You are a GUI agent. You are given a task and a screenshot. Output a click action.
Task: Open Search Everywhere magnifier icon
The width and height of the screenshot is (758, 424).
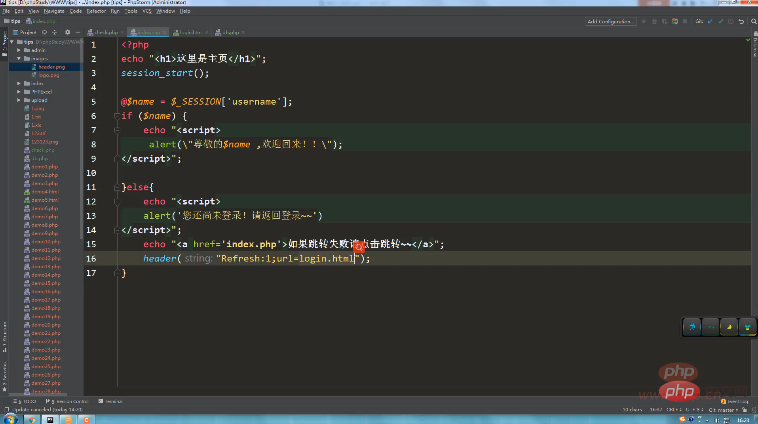[x=753, y=21]
